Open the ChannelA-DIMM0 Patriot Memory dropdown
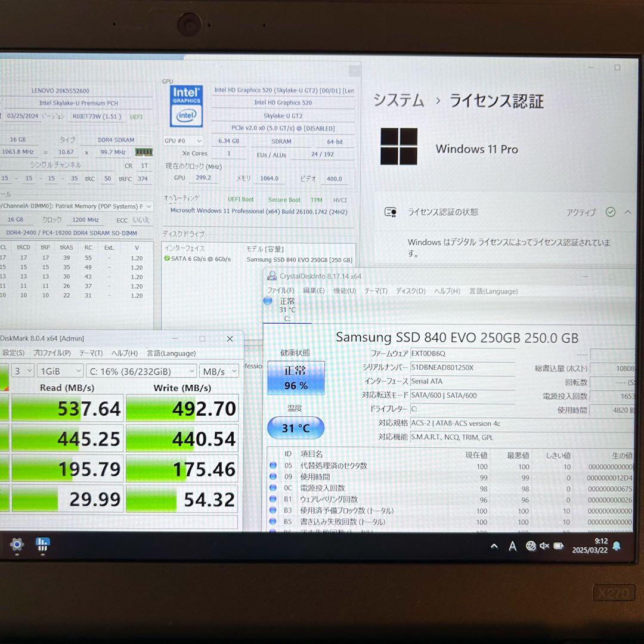This screenshot has width=644, height=644. click(76, 206)
